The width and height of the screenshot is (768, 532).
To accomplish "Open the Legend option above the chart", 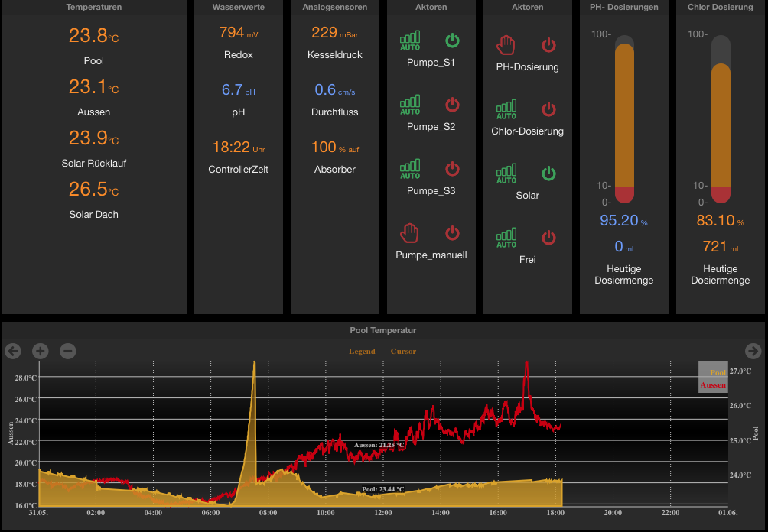I will pos(362,352).
